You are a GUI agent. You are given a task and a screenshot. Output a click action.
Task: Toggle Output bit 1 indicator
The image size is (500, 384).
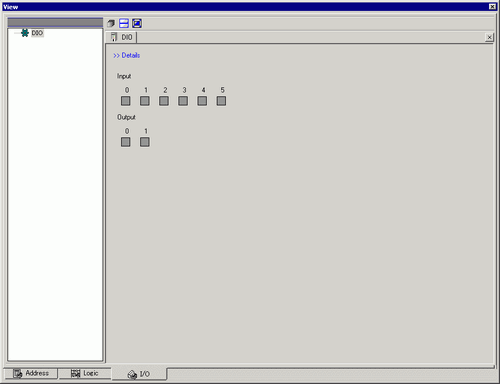pos(145,142)
